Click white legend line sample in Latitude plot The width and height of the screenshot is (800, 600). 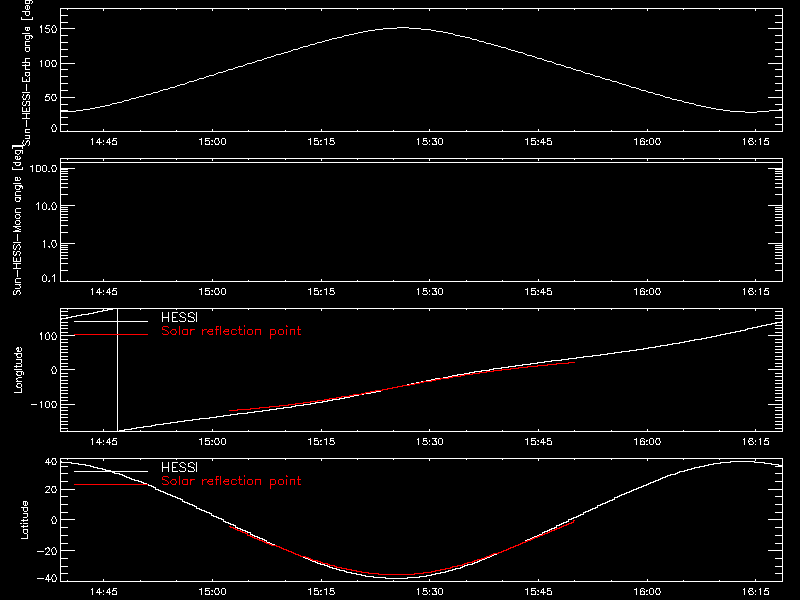tap(111, 471)
